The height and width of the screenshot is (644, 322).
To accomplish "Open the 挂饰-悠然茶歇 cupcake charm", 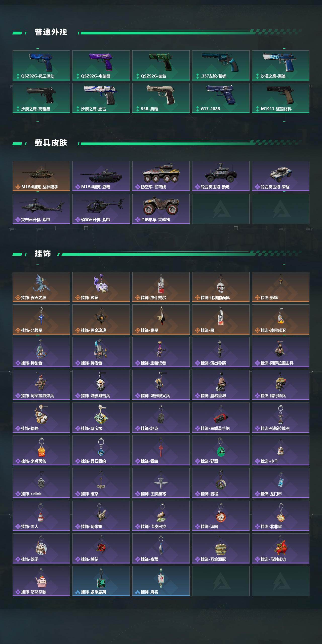I will click(x=41, y=581).
